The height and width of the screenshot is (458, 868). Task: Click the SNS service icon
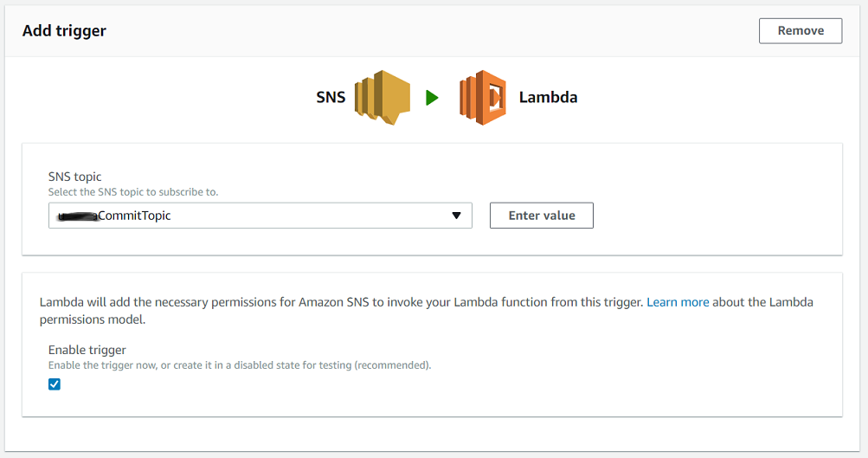click(x=381, y=98)
